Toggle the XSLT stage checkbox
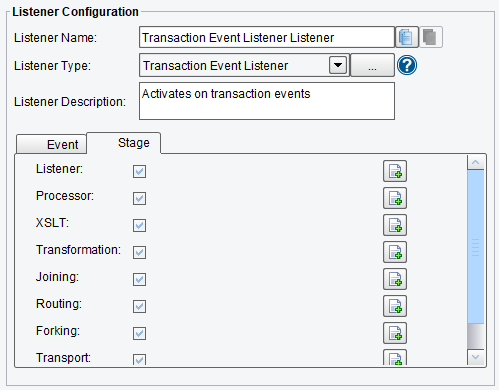The image size is (499, 390). 139,226
